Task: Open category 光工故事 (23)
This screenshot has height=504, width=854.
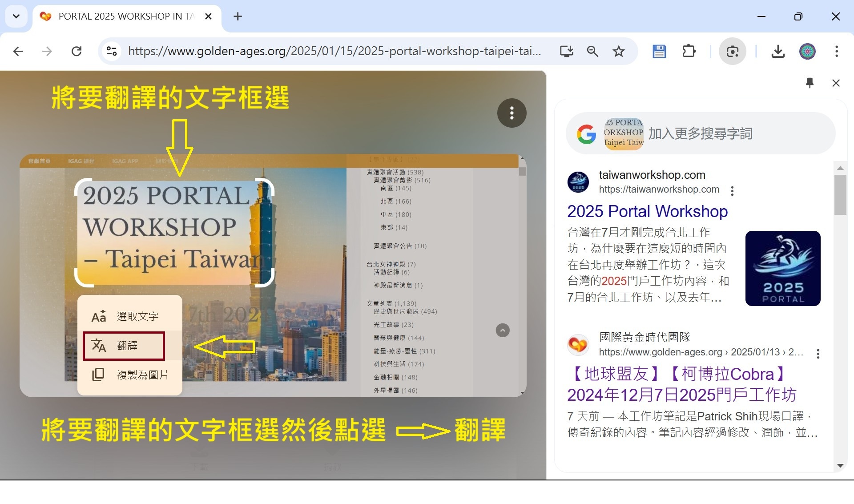Action: tap(394, 325)
